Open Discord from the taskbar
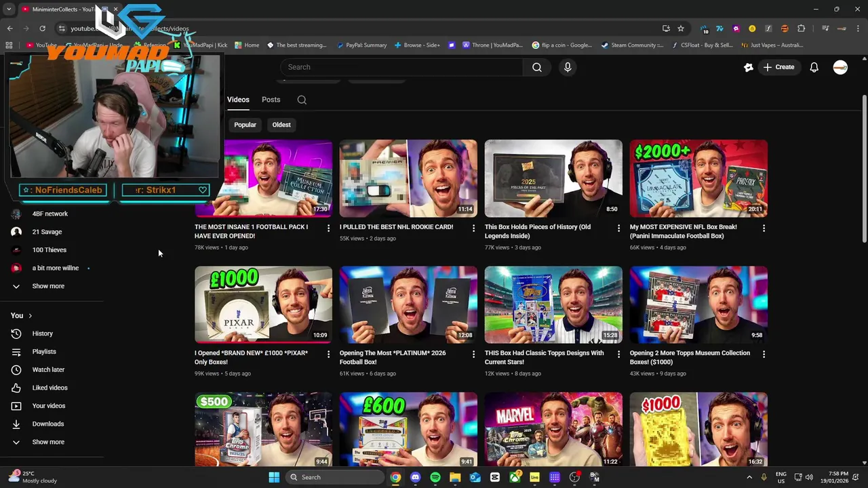This screenshot has height=488, width=868. pos(415,477)
